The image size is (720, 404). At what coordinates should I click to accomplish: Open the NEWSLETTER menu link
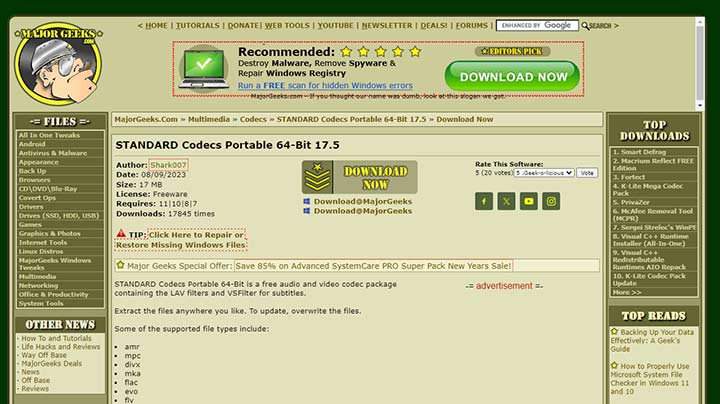[387, 26]
